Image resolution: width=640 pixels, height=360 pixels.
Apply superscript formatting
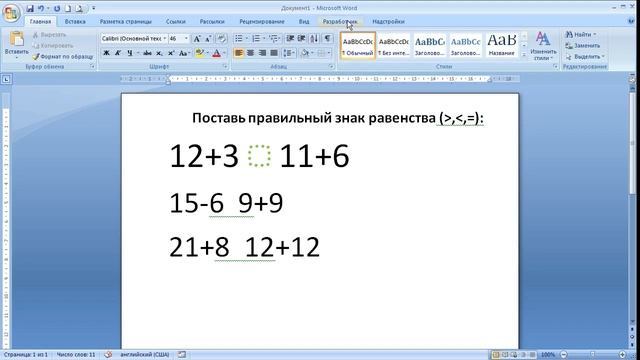171,53
